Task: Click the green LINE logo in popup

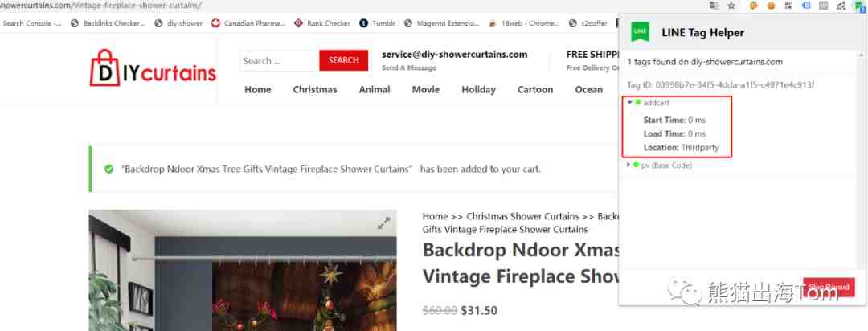Action: pyautogui.click(x=641, y=32)
